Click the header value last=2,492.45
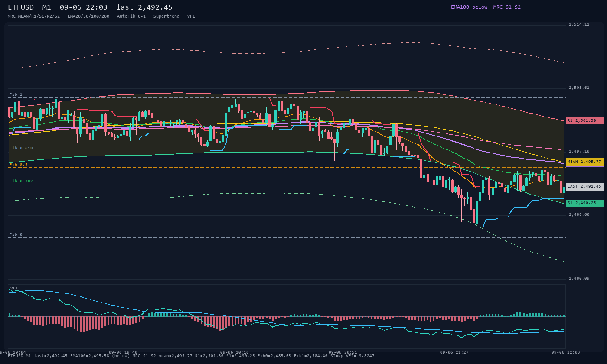 coord(144,7)
